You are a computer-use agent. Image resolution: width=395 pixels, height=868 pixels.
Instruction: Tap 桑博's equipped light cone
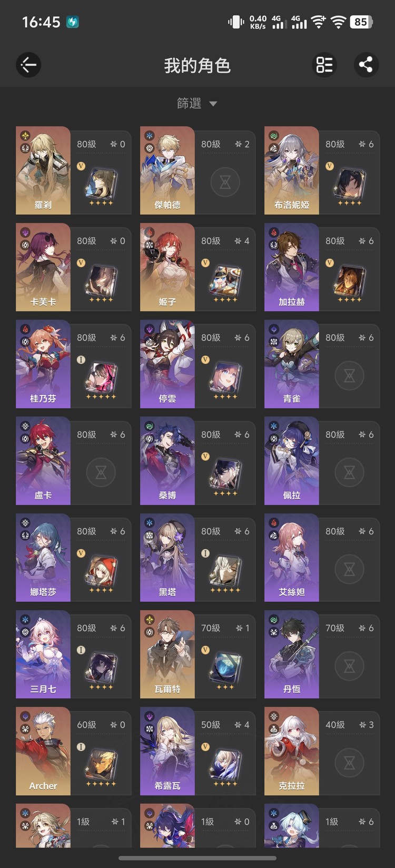pos(225,474)
